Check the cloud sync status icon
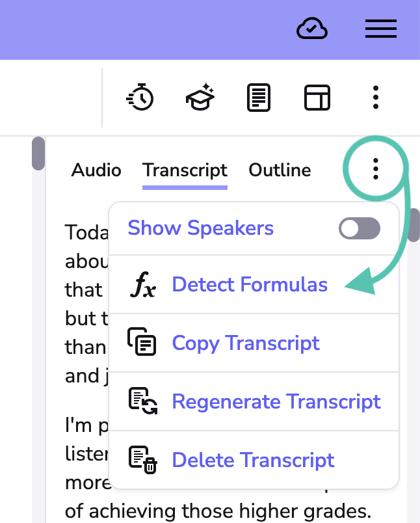 pyautogui.click(x=311, y=29)
